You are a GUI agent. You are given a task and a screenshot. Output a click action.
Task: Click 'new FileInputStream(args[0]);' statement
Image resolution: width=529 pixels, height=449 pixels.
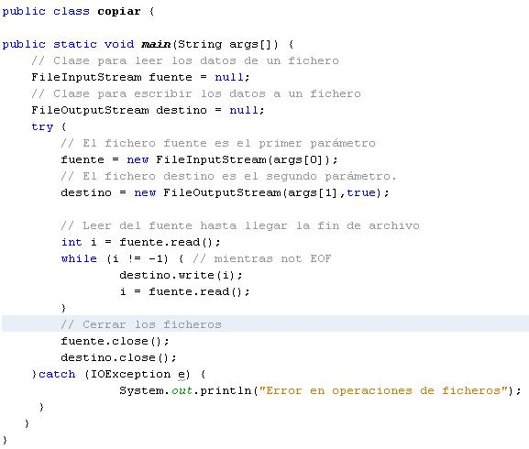tap(232, 160)
